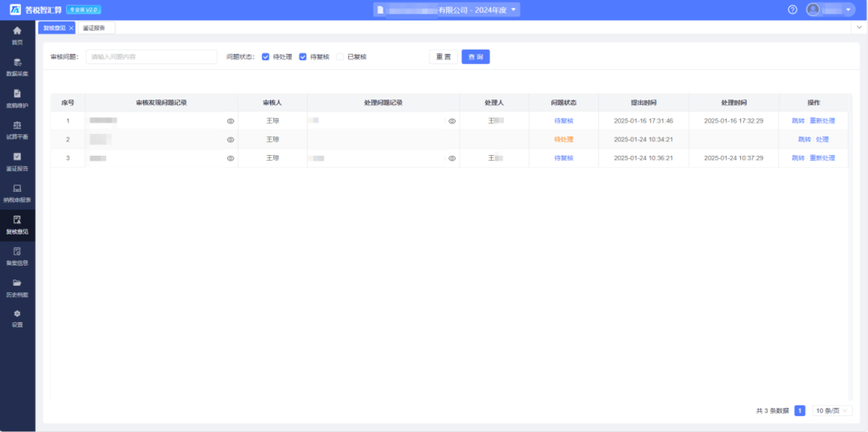Click the document icon beside company name
Image resolution: width=868 pixels, height=432 pixels.
[x=380, y=10]
